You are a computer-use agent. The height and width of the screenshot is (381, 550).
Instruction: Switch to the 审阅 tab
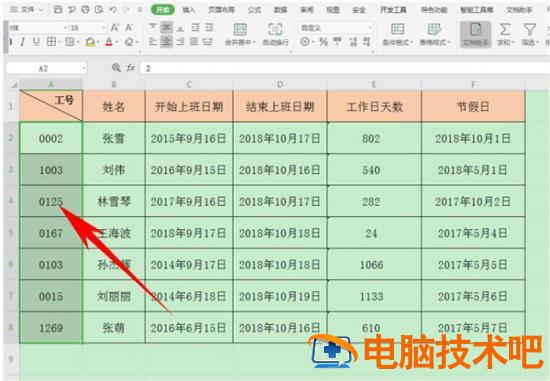point(307,10)
